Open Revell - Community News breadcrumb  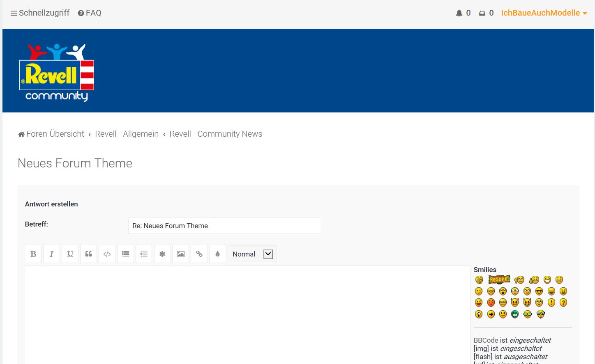216,134
